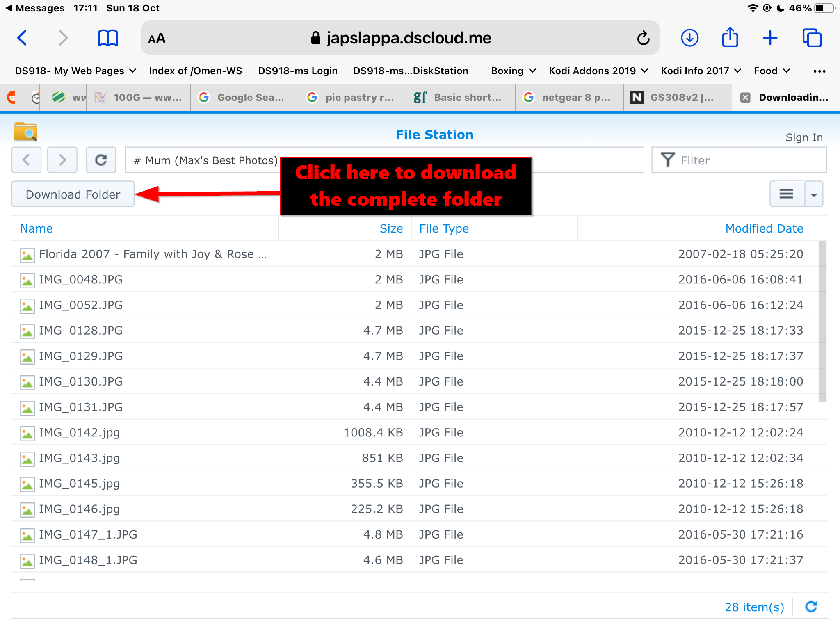
Task: Return to Messages via back indicator
Action: click(35, 8)
